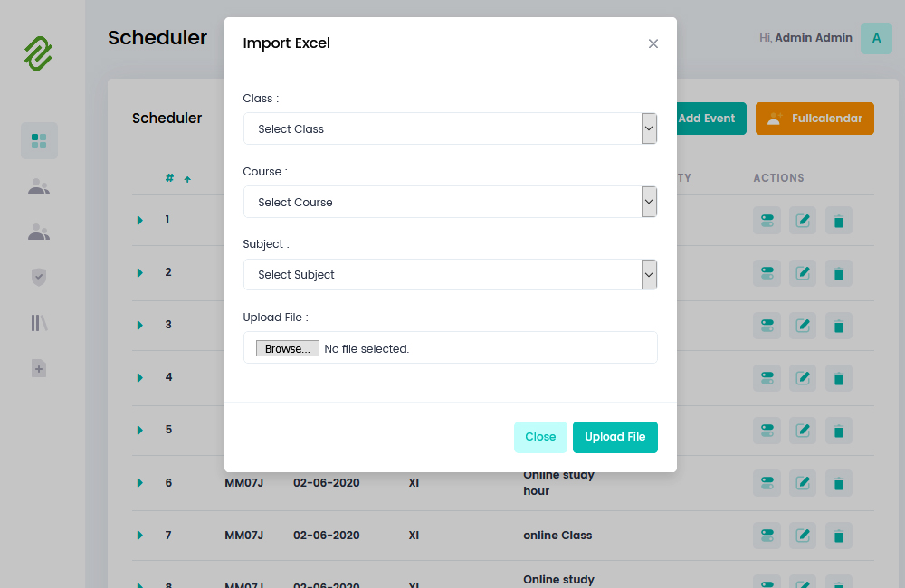Edit the row 1 event
This screenshot has width=905, height=588.
(x=803, y=221)
